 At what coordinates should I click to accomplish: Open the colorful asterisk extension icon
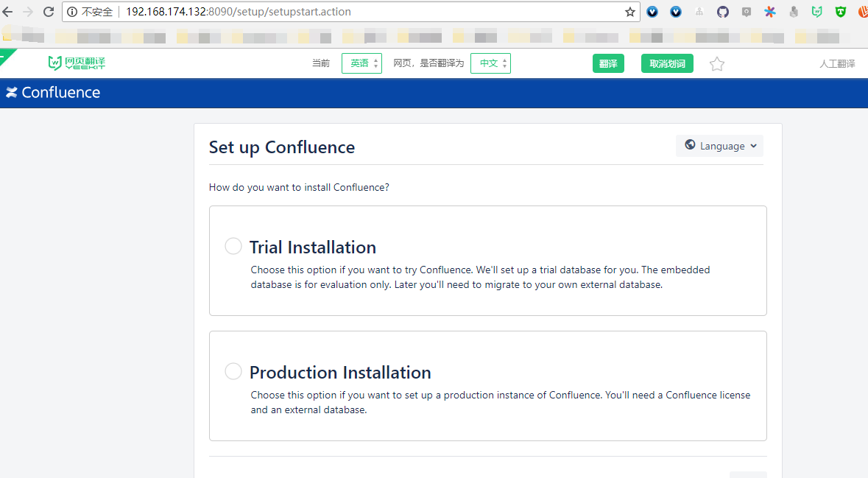point(770,12)
